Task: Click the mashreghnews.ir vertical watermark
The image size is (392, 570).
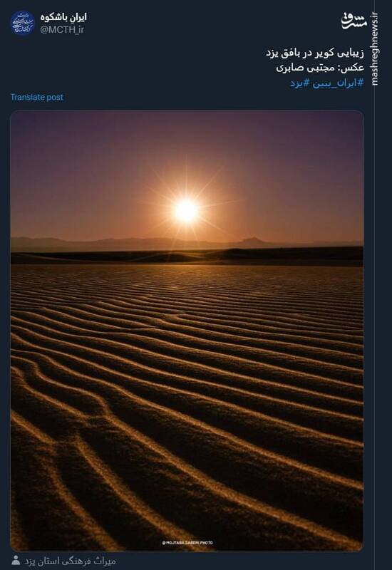Action: click(375, 49)
